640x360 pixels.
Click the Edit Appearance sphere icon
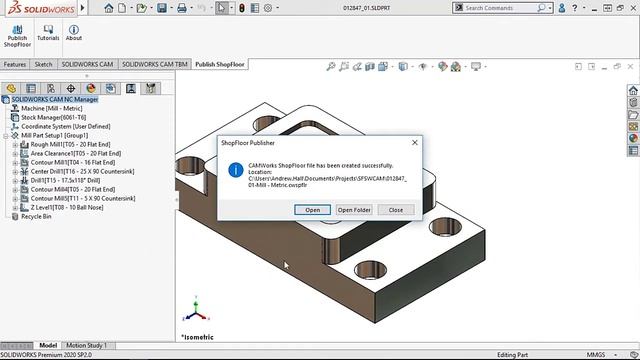442,66
